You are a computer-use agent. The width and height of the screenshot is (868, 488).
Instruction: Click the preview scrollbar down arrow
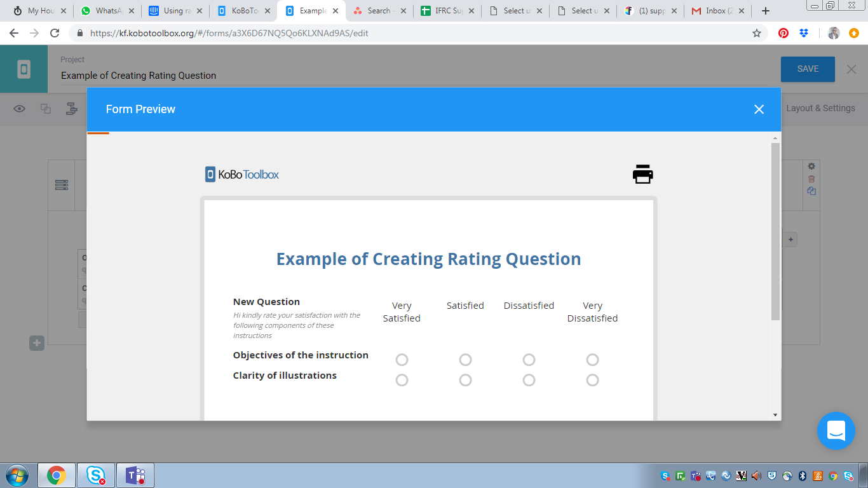(x=775, y=415)
